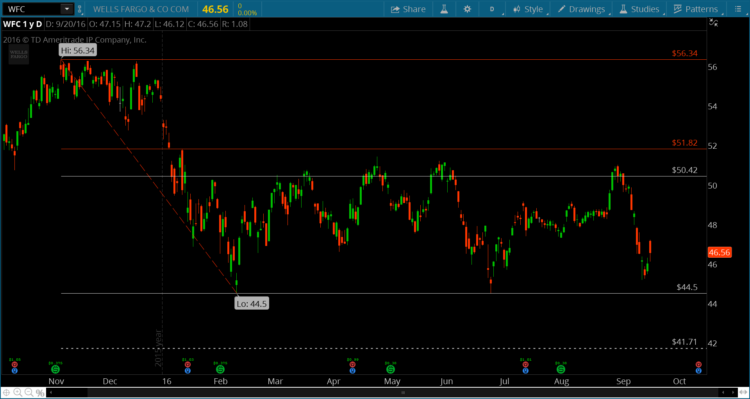Click the green dividend marker at Nov
The image size is (750, 399).
(55, 369)
